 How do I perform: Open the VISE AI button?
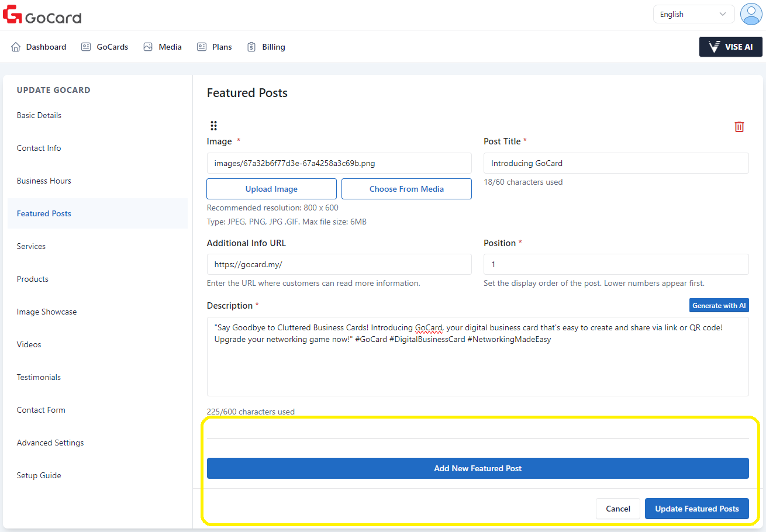click(730, 47)
